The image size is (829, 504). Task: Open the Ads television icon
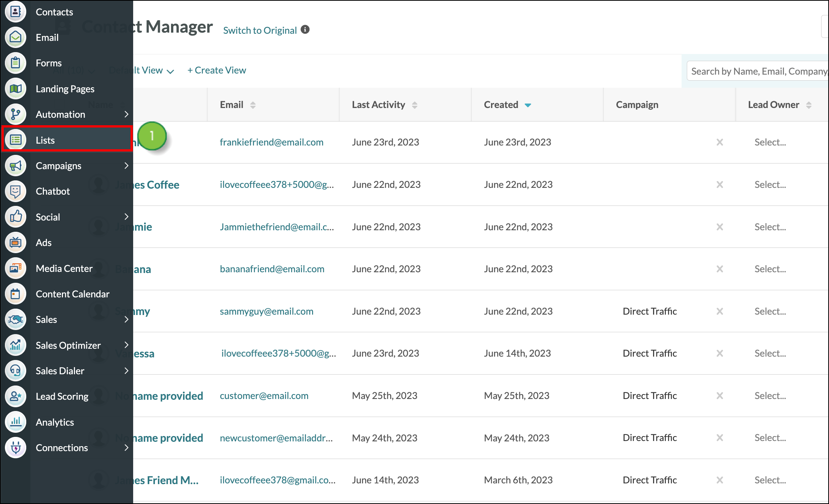pos(15,243)
